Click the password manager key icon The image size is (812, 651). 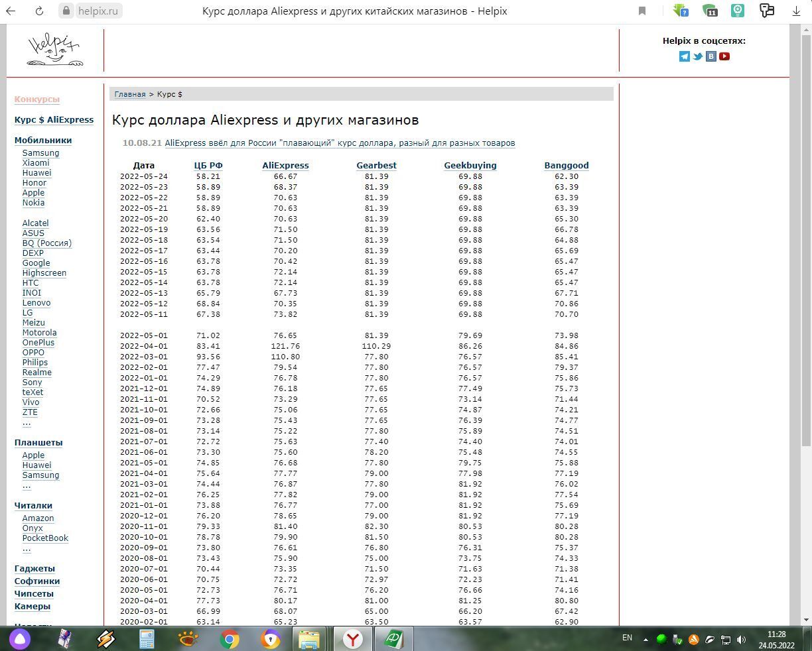point(767,11)
